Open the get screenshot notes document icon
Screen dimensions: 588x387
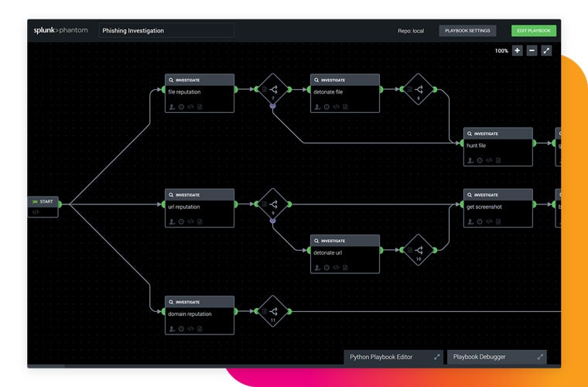pos(498,221)
